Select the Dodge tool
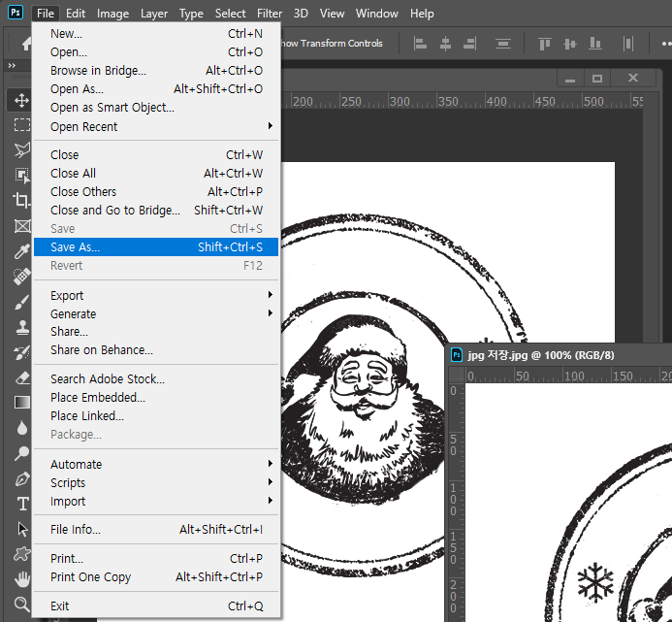Viewport: 672px width, 622px height. [21, 453]
